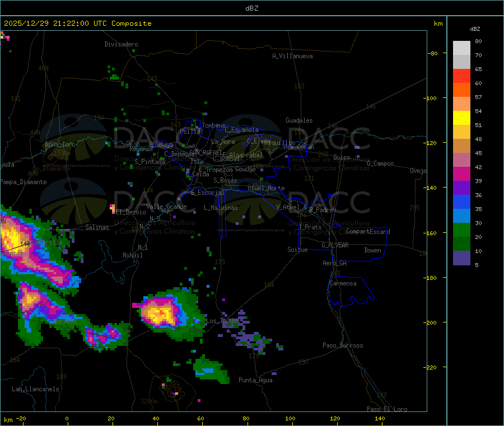
Task: Click the light gray 70-80 dBZ legend swatch
Action: (461, 48)
